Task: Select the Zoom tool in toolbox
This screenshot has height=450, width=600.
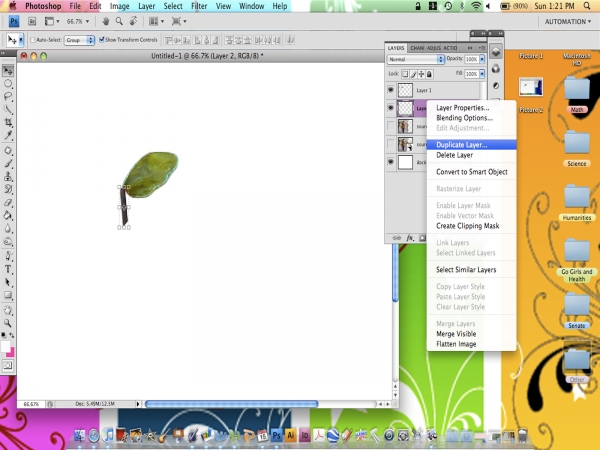Action: click(8, 323)
